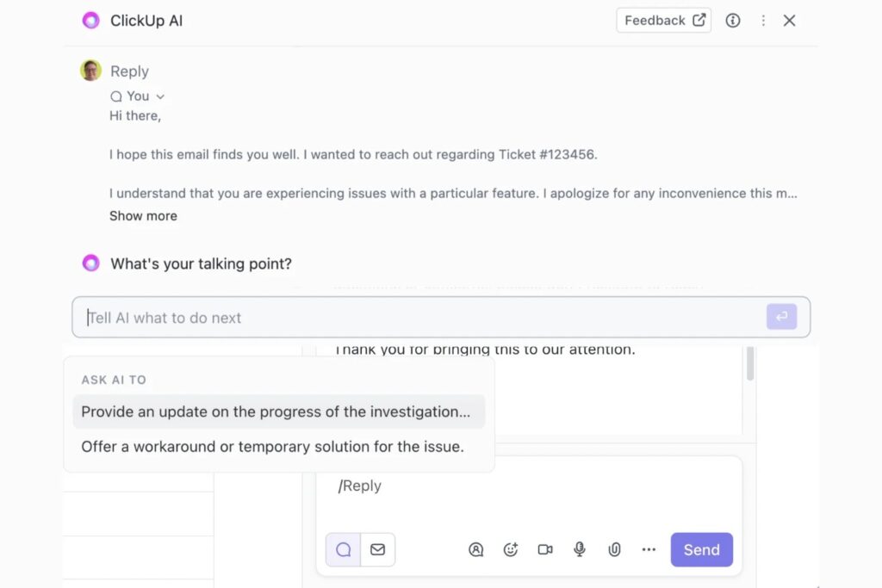
Task: Click the info icon in header
Action: click(733, 21)
